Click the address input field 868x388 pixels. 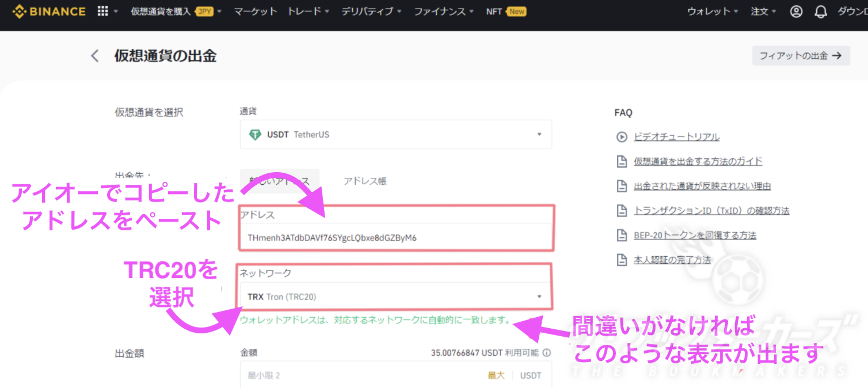coord(396,237)
